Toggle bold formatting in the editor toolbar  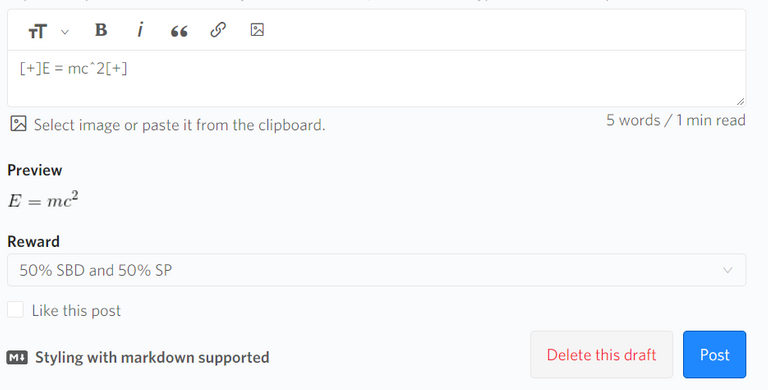click(x=101, y=30)
